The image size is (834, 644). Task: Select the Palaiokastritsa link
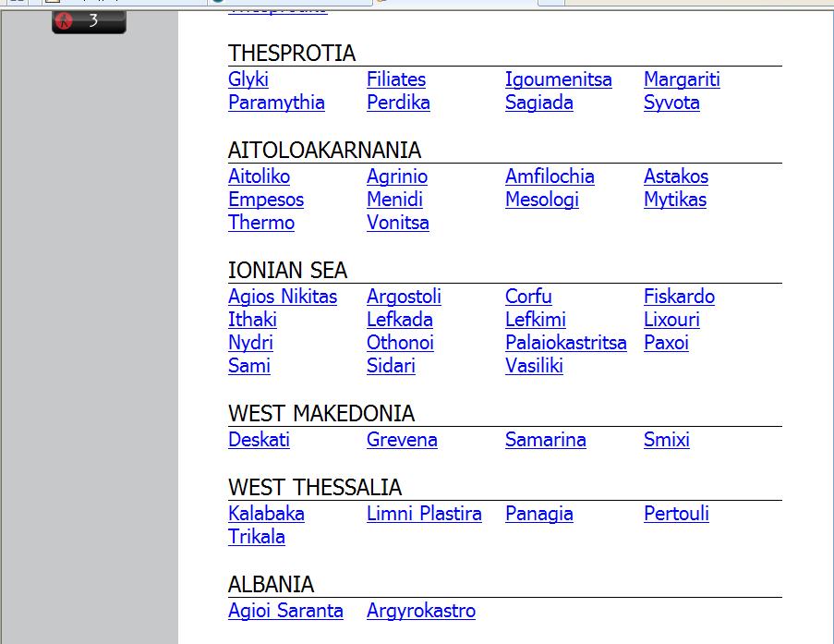pos(565,343)
